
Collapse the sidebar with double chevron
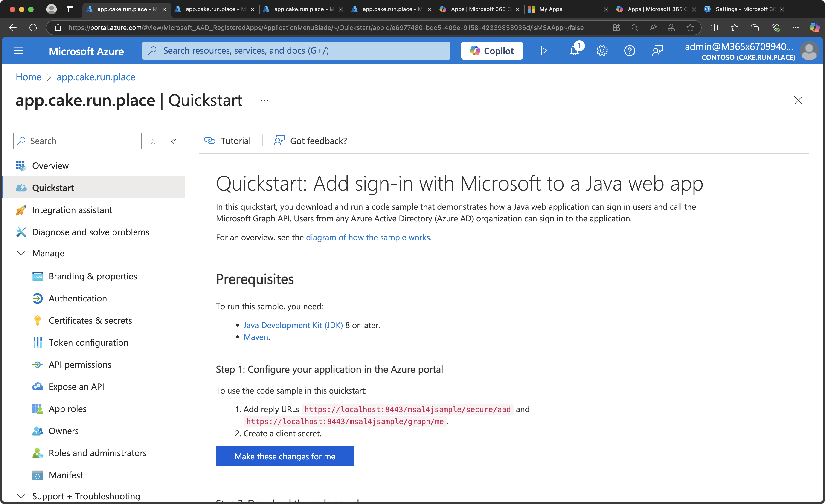point(174,141)
